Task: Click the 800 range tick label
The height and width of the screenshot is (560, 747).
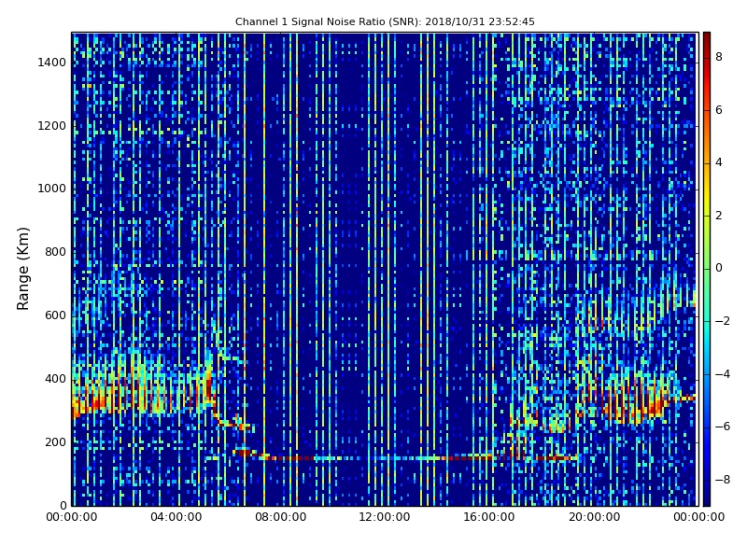Action: 55,252
